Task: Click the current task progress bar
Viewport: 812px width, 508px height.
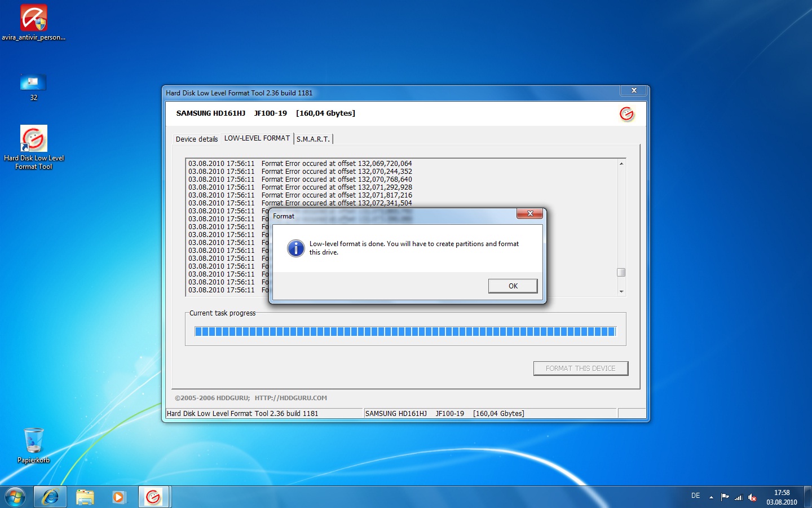Action: pos(405,331)
